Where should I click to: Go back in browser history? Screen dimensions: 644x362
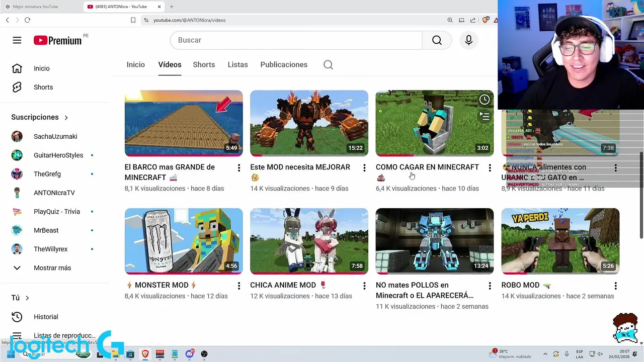(x=8, y=20)
